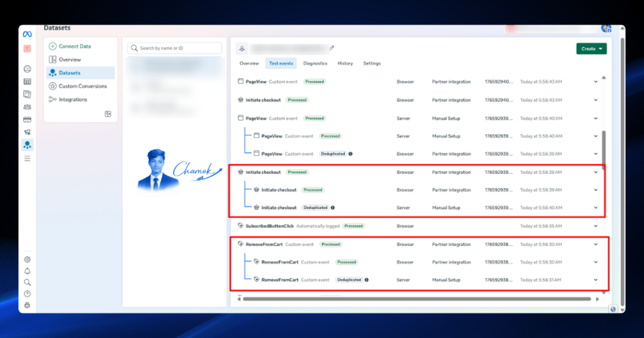Screen dimensions: 644x338
Task: Open the megaphone advertising icon
Action: click(x=27, y=132)
